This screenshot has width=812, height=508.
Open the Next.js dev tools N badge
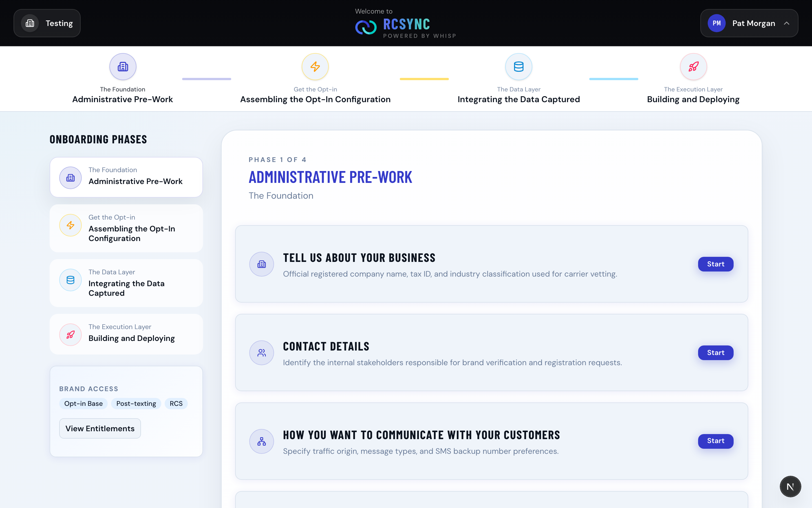pyautogui.click(x=790, y=487)
